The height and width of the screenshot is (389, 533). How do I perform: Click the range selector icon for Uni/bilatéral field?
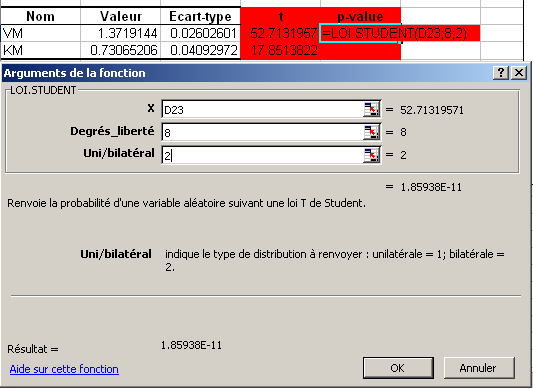(372, 155)
